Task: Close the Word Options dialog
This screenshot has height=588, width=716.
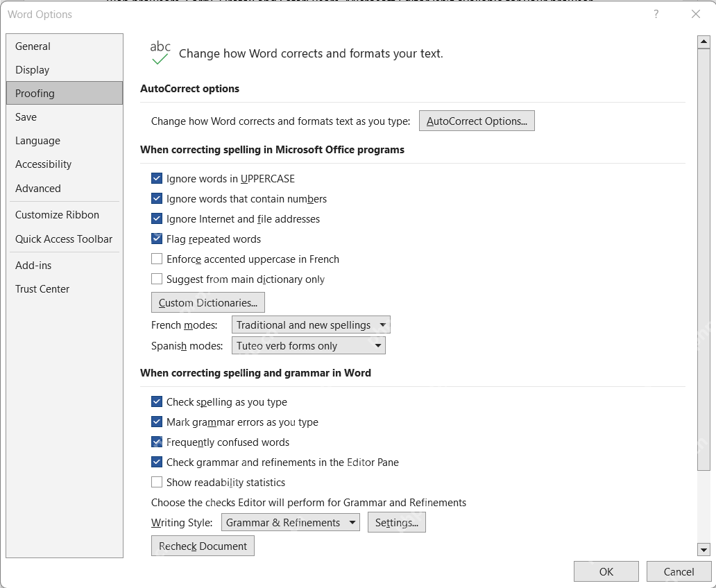Action: [696, 14]
